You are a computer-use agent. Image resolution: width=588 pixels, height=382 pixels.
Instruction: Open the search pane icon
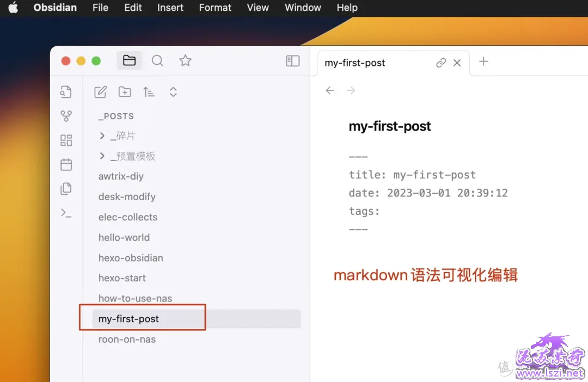click(157, 60)
